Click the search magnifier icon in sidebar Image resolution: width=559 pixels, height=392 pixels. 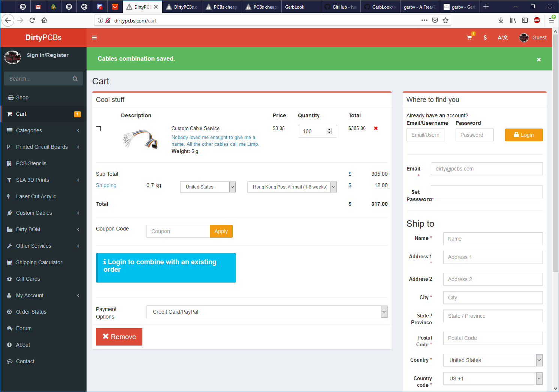tap(75, 79)
